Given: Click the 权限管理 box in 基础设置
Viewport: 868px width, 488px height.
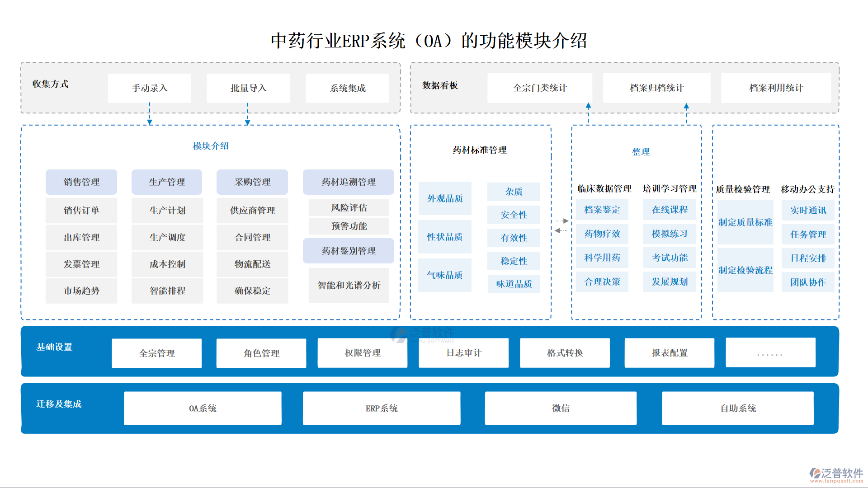Looking at the screenshot, I should click(362, 353).
